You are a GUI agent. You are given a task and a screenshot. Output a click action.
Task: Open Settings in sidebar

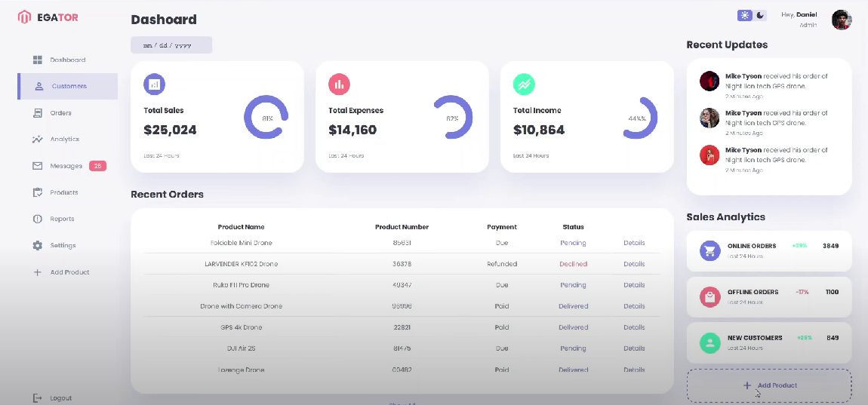point(67,246)
